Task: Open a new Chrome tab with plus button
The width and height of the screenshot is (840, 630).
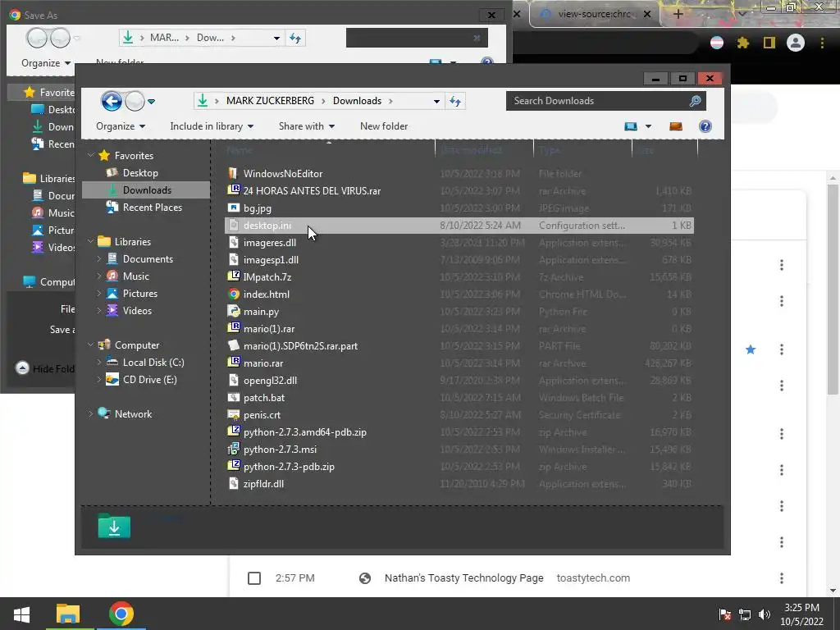Action: pyautogui.click(x=678, y=14)
